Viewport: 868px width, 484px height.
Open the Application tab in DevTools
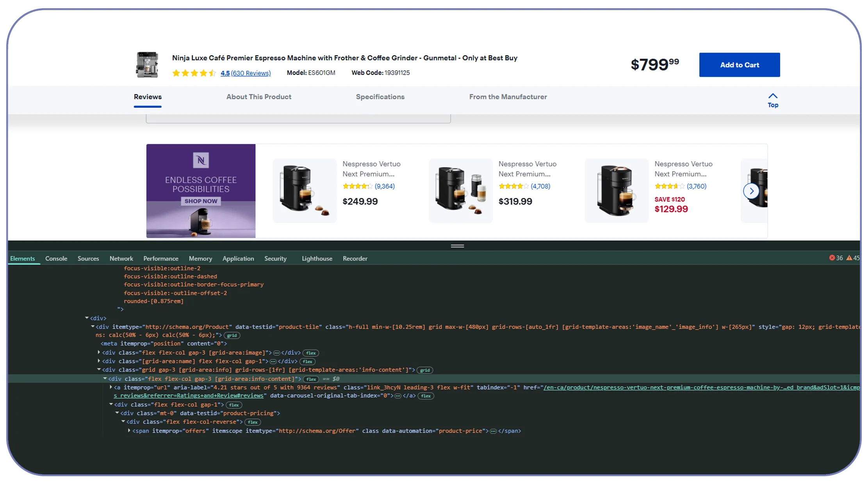[238, 258]
